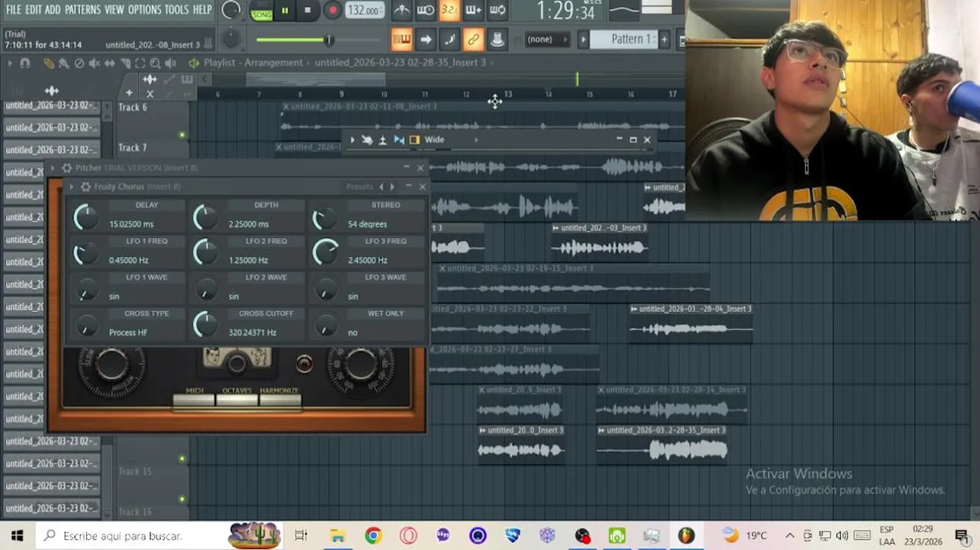Open the PATTERNS menu
The height and width of the screenshot is (550, 980).
coord(82,10)
